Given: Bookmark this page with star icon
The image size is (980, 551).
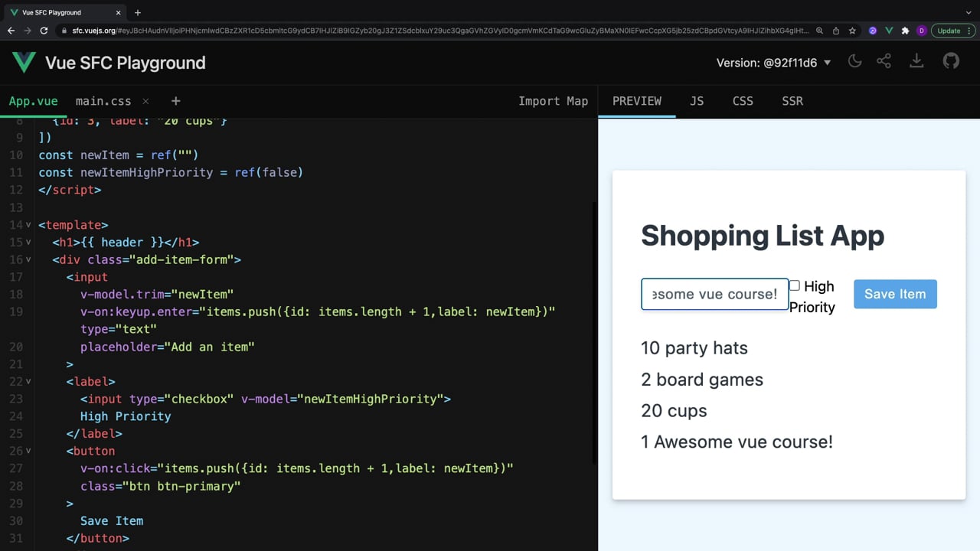Looking at the screenshot, I should pos(852,31).
